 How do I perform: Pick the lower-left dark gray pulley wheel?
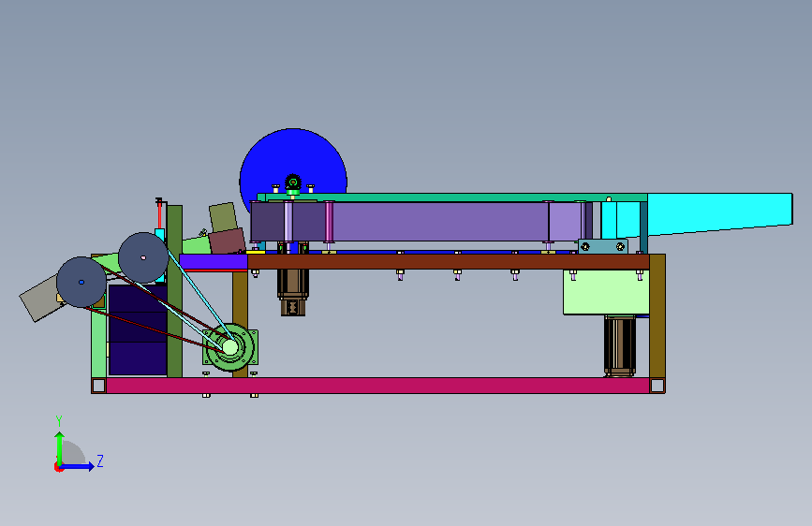tap(81, 282)
